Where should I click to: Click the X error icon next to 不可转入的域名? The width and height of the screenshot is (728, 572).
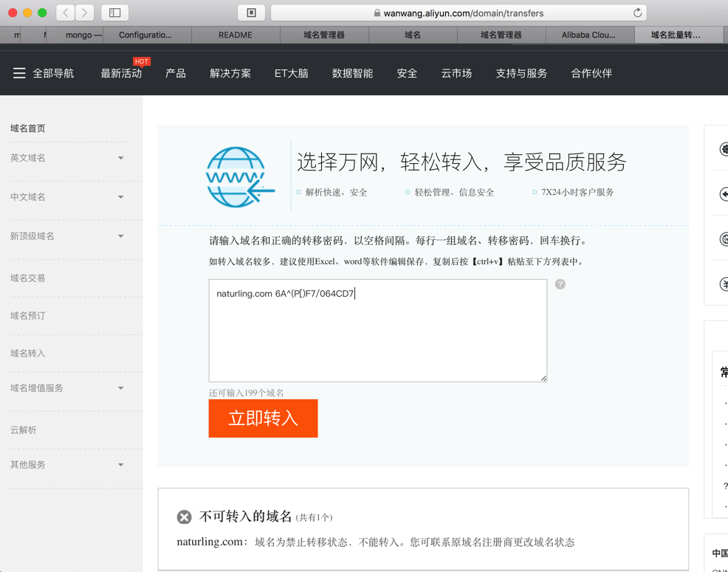click(x=184, y=517)
